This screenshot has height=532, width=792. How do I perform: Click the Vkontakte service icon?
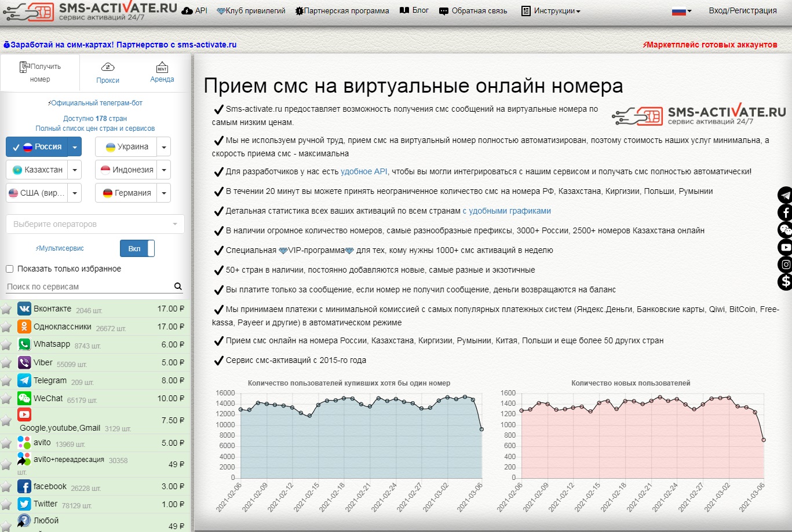[x=24, y=309]
